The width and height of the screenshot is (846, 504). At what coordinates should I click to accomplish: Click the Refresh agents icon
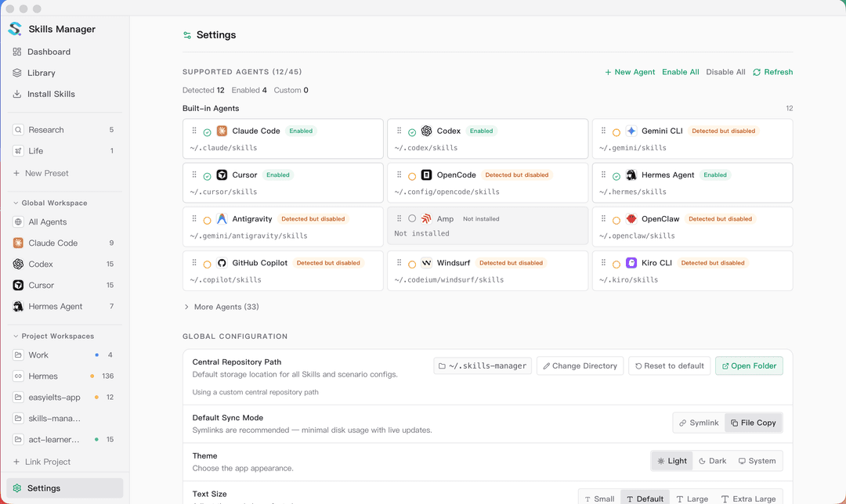[x=757, y=72]
